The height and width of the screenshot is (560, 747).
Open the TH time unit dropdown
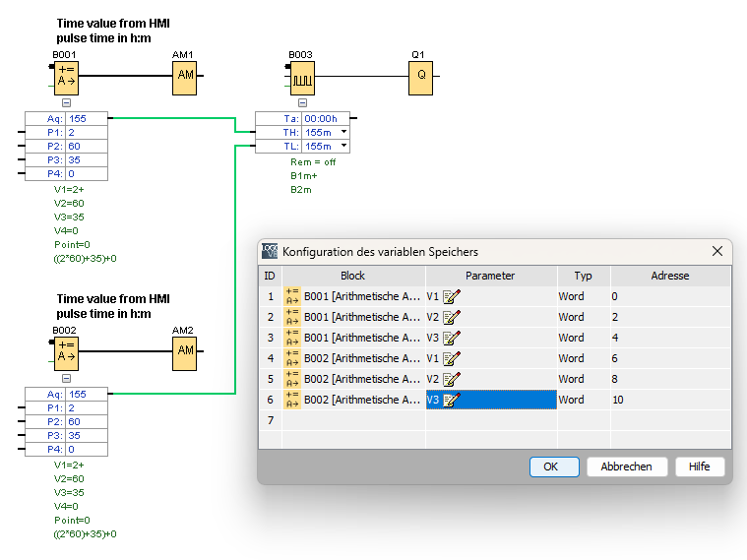click(343, 132)
